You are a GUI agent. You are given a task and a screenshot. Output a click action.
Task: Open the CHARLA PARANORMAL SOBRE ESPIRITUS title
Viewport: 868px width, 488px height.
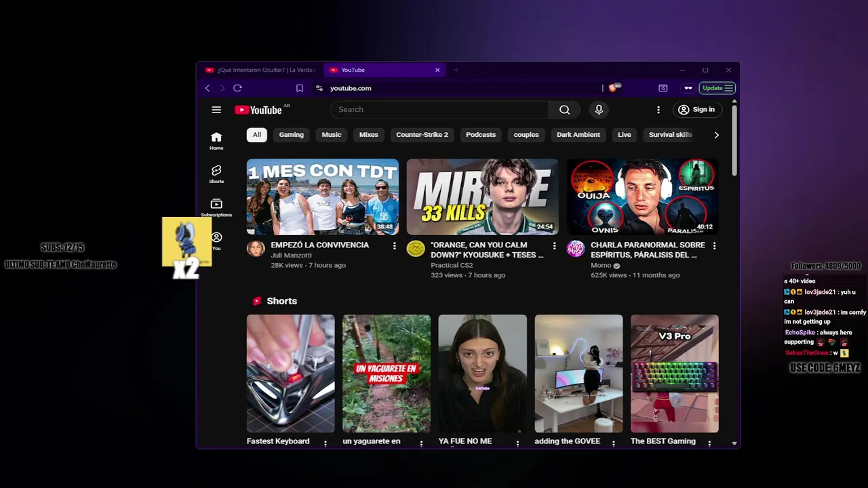(x=648, y=250)
